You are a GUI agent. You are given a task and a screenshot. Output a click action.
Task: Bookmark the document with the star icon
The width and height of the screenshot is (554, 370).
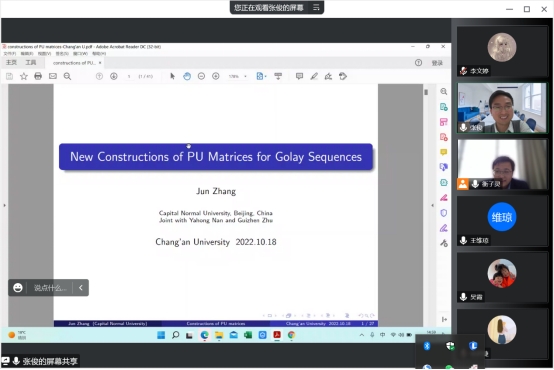(x=24, y=76)
